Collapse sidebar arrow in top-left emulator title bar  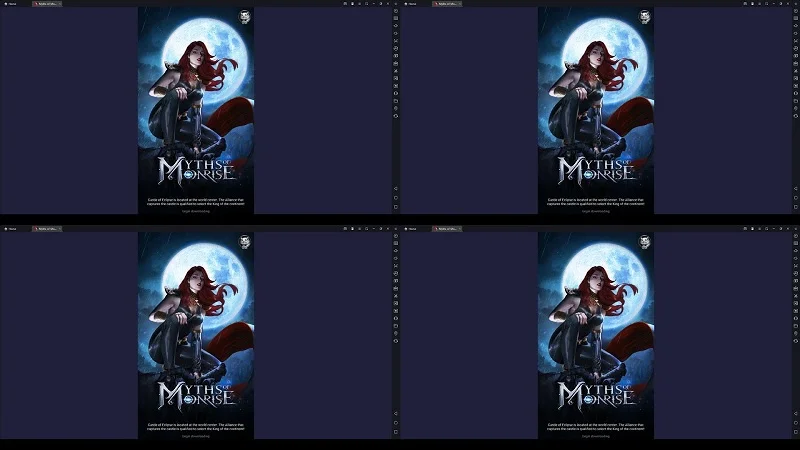(x=396, y=4)
